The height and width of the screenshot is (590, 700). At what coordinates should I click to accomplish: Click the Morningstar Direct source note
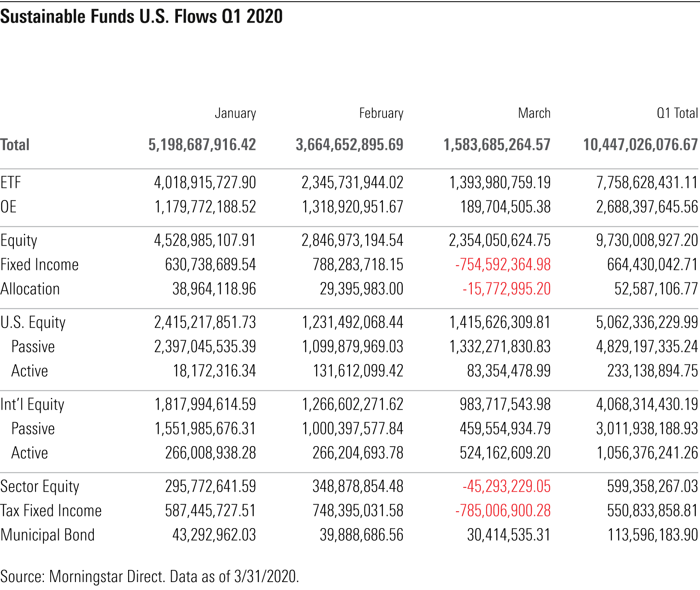tap(149, 576)
